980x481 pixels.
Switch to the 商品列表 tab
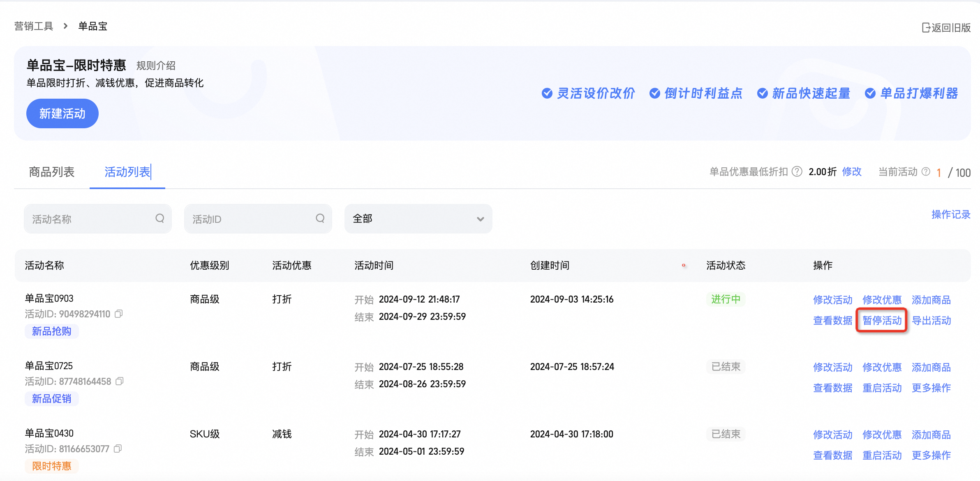tap(52, 172)
